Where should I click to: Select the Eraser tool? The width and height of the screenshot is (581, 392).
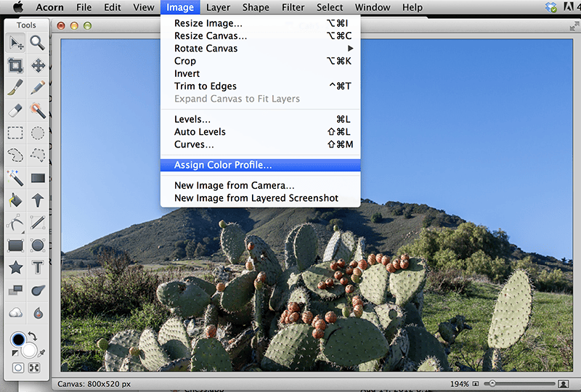[16, 110]
